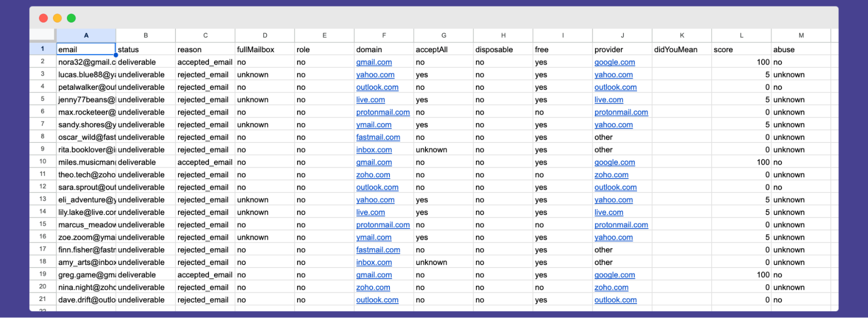Click the email header cell A1
The height and width of the screenshot is (318, 868).
coord(86,50)
